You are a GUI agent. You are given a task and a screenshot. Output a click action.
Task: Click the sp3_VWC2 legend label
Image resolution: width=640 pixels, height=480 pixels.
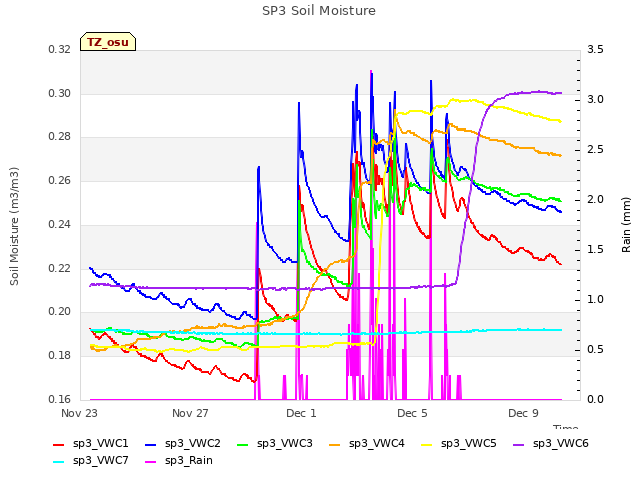(193, 444)
